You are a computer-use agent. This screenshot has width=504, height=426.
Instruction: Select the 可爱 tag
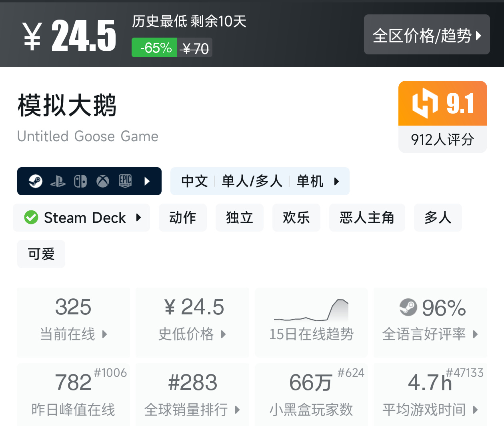pos(41,254)
